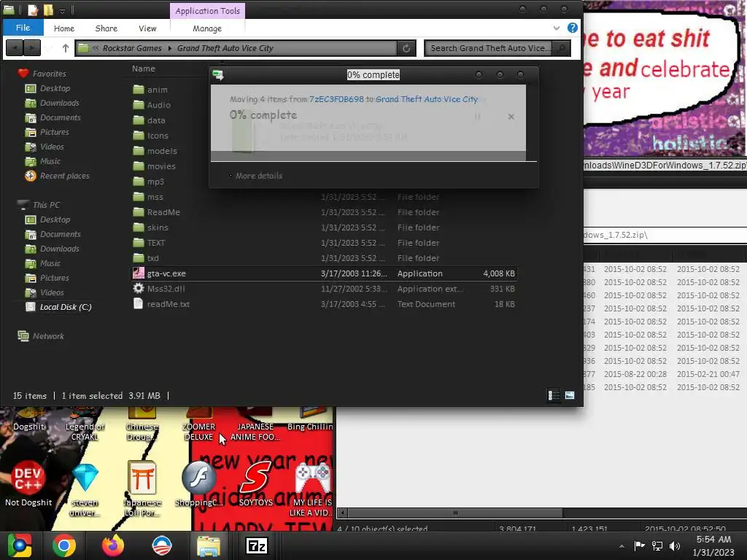Switch to the Home ribbon tab
747x560 pixels.
64,28
